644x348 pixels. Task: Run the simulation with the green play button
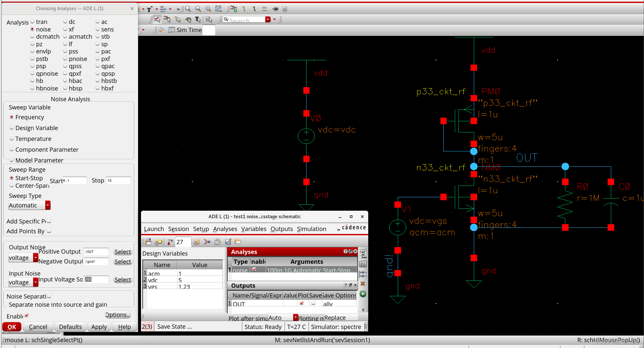tap(362, 294)
